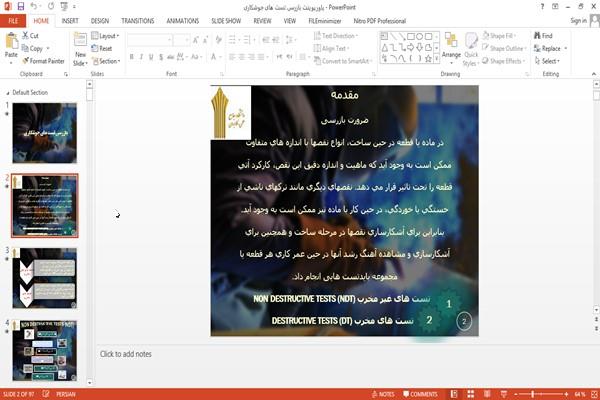Screen dimensions: 600x400
Task: Toggle Italic formatting
Action: (141, 57)
